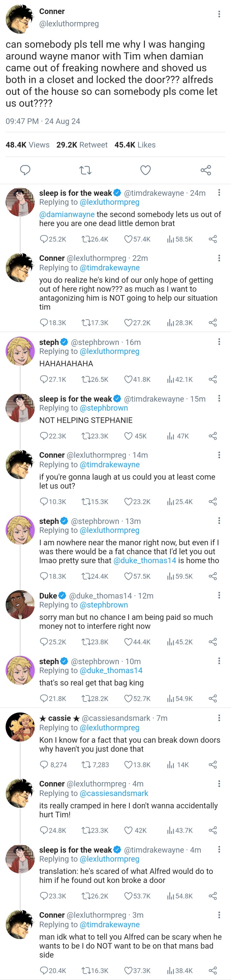Share Conner's last reply about Alfred being scary
The height and width of the screenshot is (980, 231).
click(x=213, y=970)
